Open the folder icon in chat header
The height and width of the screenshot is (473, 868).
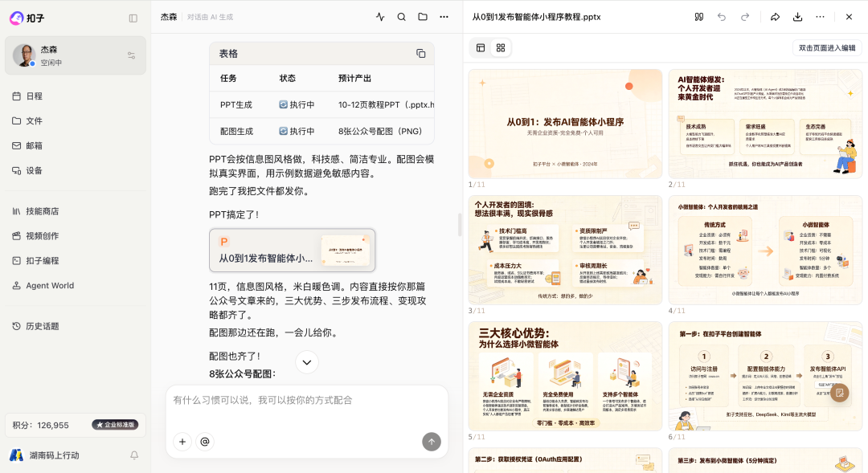(x=423, y=17)
